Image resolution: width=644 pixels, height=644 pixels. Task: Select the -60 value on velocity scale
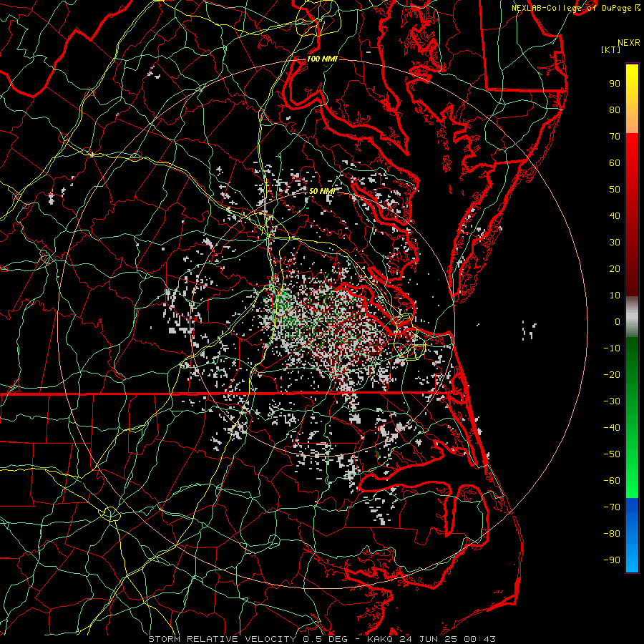[x=612, y=481]
